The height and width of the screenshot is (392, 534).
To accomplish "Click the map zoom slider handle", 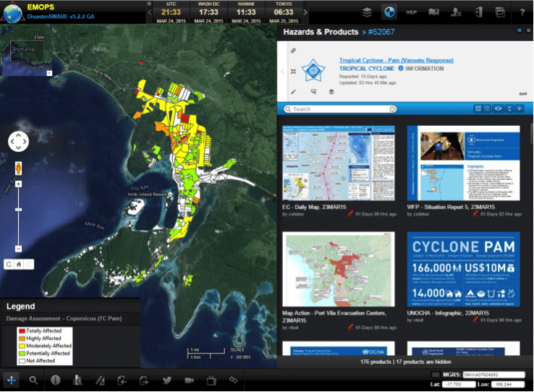I will 18,210.
